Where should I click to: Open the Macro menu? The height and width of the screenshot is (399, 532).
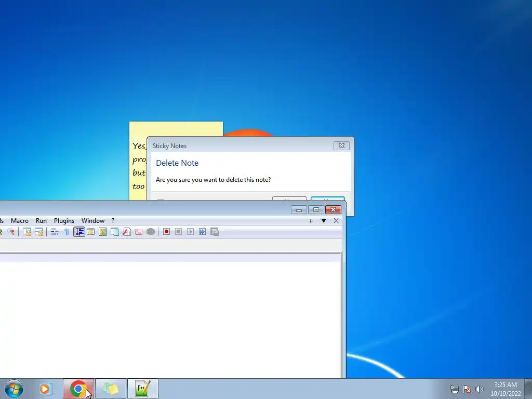point(20,220)
